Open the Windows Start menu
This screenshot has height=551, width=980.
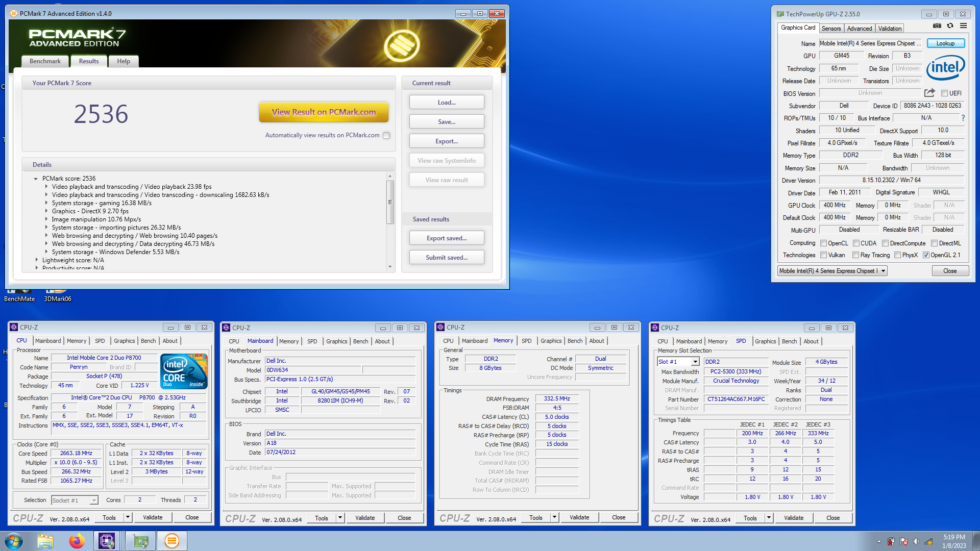point(14,541)
